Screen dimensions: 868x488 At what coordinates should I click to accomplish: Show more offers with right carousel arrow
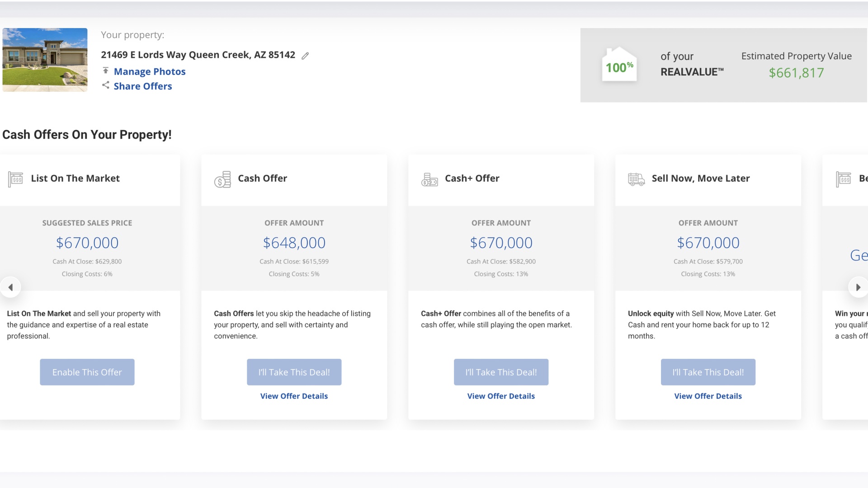[x=858, y=287]
